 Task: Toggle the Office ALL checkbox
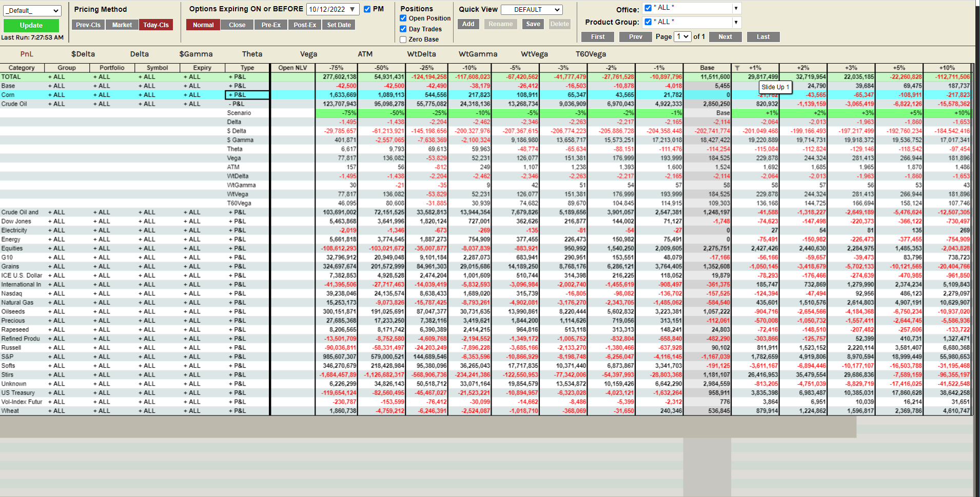point(648,8)
